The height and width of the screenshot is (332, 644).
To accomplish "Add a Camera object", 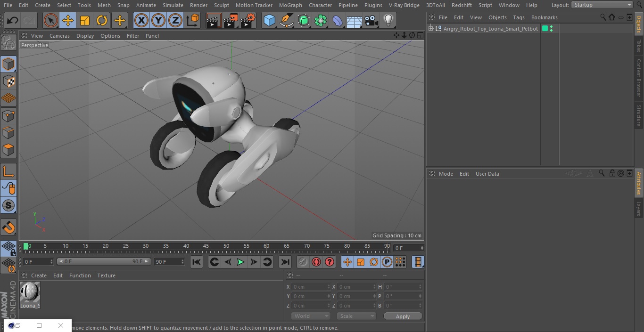I will (372, 20).
